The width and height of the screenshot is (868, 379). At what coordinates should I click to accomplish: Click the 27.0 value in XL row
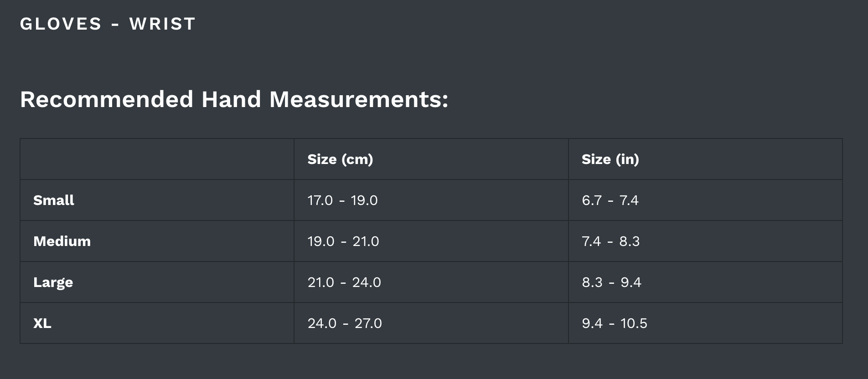(x=368, y=323)
